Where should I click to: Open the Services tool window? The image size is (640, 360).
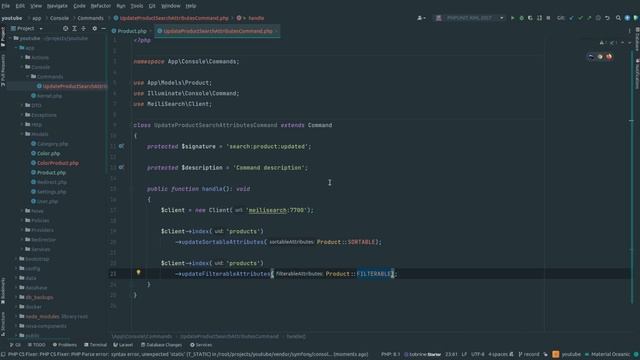201,345
